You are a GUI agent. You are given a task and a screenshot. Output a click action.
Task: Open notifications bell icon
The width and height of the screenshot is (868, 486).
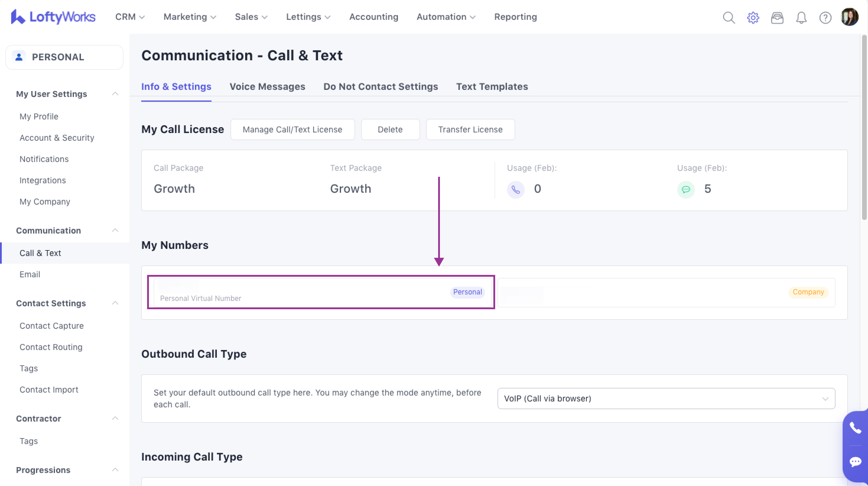801,17
